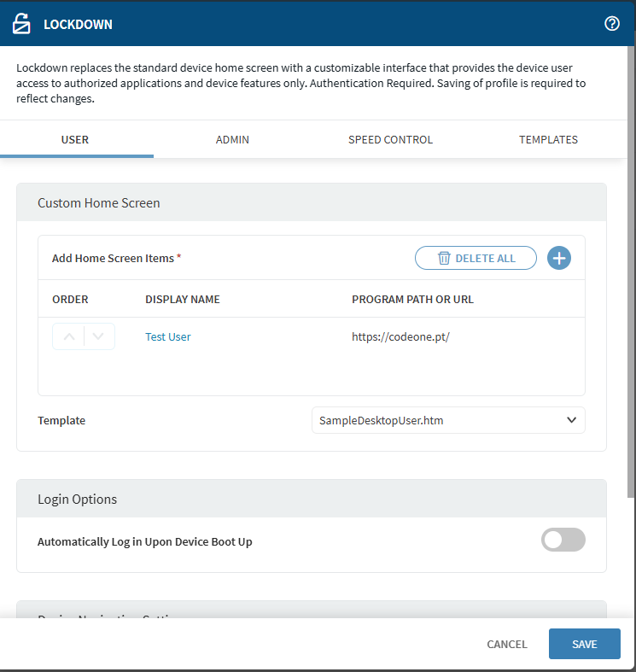Image resolution: width=636 pixels, height=672 pixels.
Task: Move Test User up with arrow
Action: pos(69,336)
